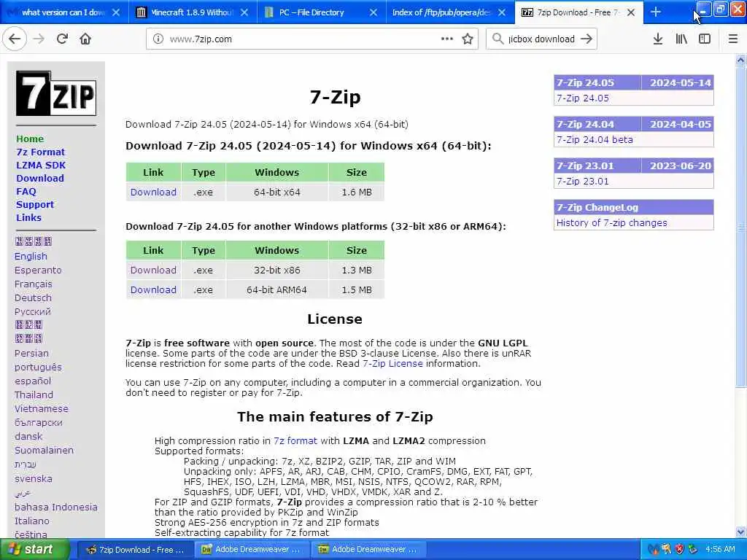The height and width of the screenshot is (560, 747).
Task: Open the Support sidebar link
Action: click(35, 204)
